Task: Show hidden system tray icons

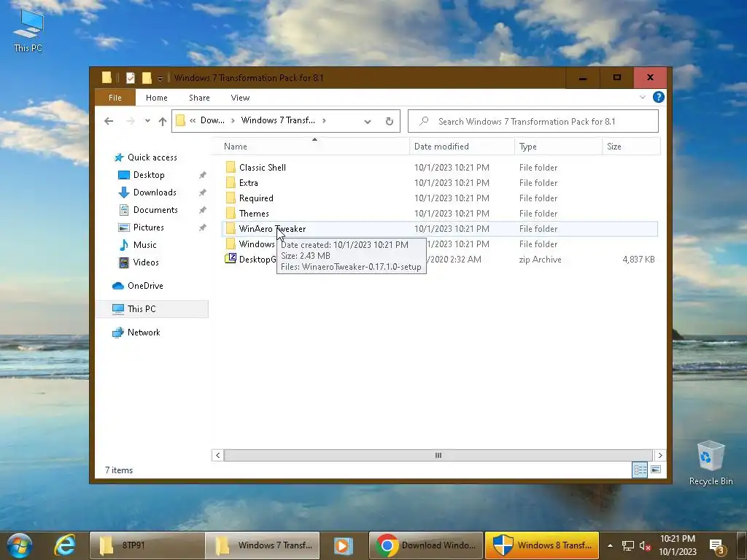Action: (610, 545)
